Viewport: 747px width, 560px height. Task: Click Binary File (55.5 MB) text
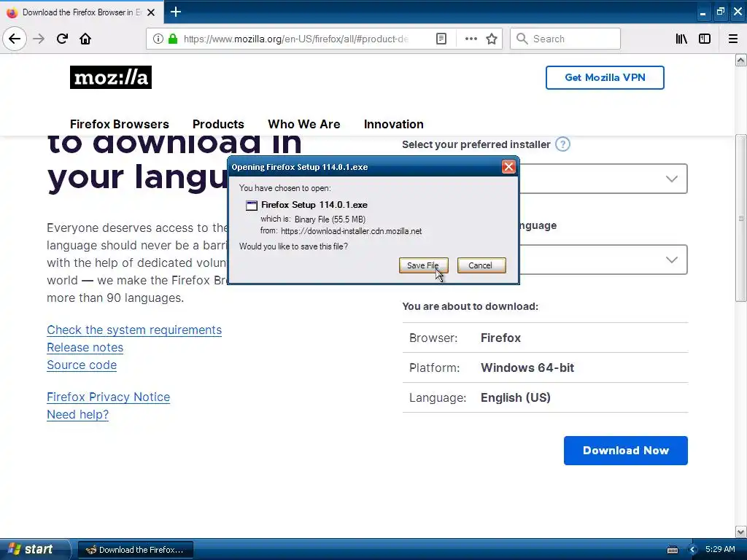pos(330,219)
